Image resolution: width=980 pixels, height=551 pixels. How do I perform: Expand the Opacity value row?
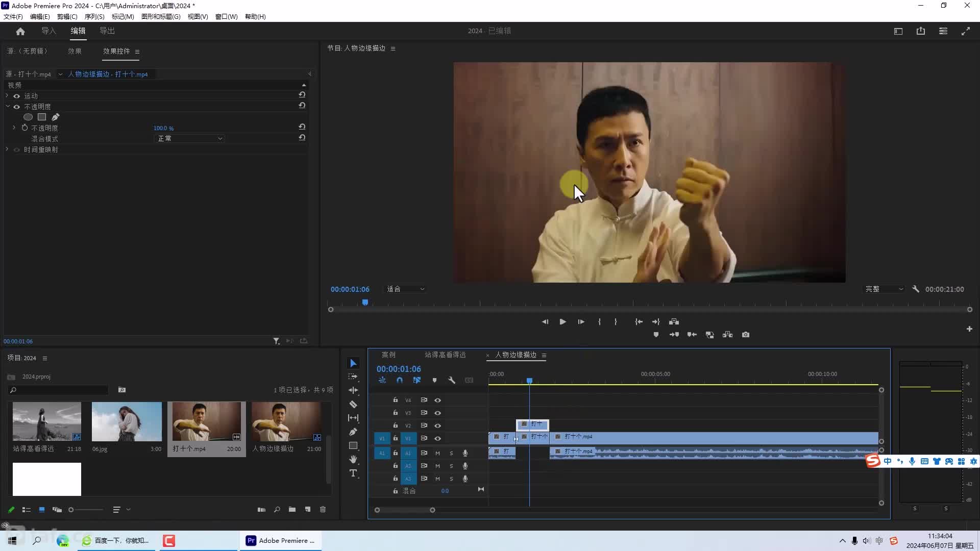pos(14,128)
